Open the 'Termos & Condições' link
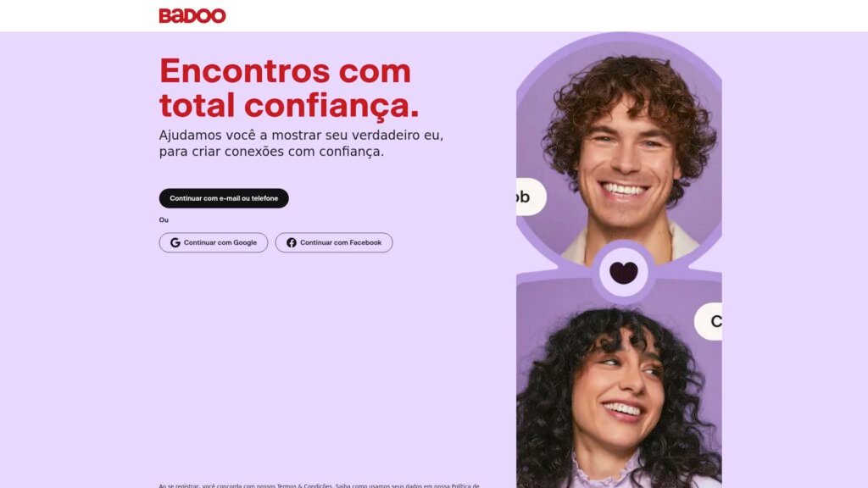Screen dimensions: 868x488 304,485
